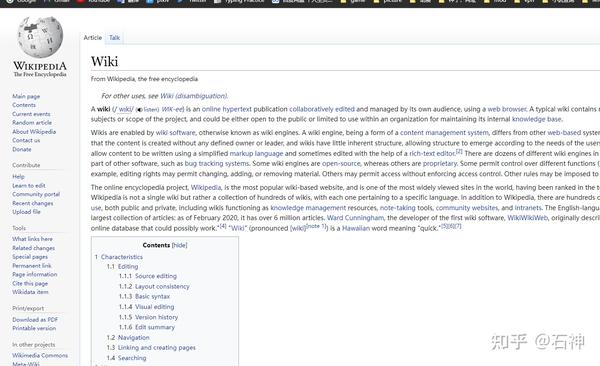Select the Article tab
This screenshot has height=366, width=600.
tap(93, 38)
